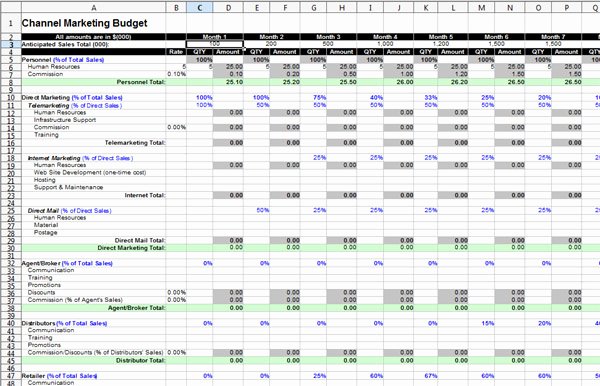Click the Month 4 sales value 1,000

385,44
